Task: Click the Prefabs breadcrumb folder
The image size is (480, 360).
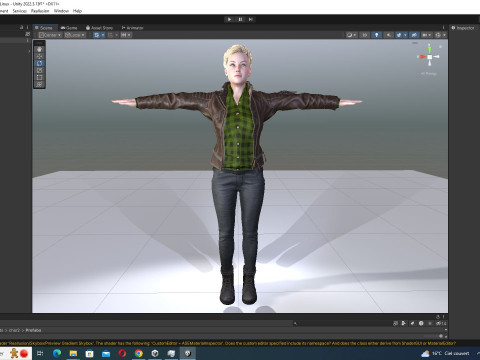Action: [33, 330]
